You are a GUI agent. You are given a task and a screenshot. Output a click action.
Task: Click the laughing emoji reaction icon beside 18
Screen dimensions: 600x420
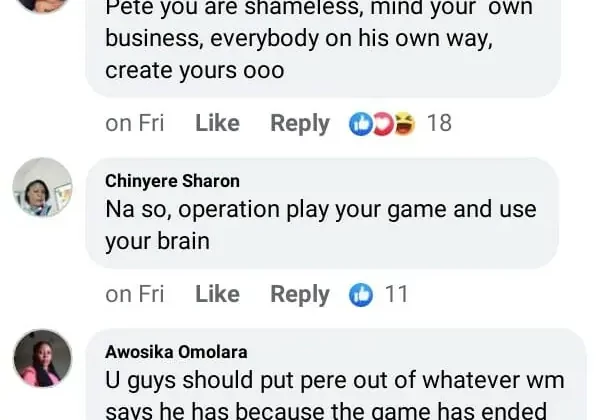(x=402, y=124)
